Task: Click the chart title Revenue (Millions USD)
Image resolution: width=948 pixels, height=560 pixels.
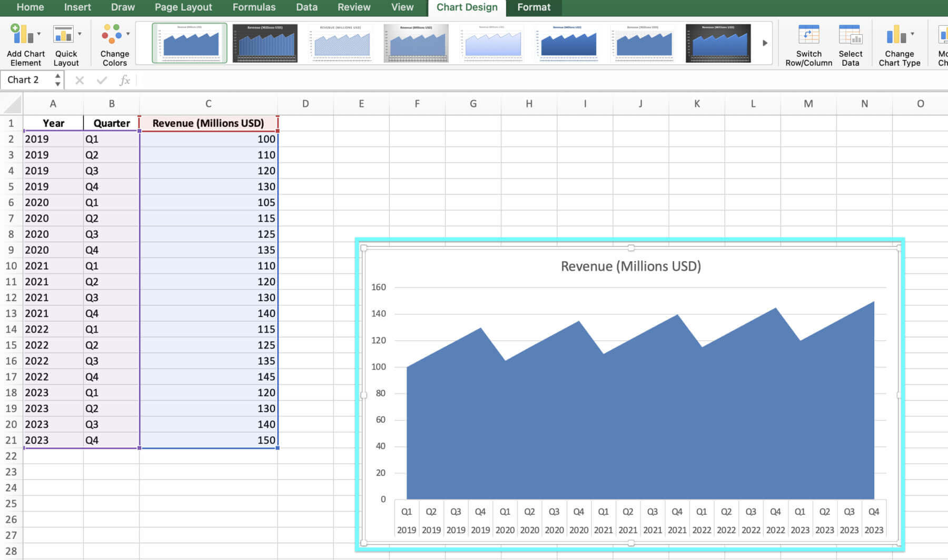Action: point(630,266)
